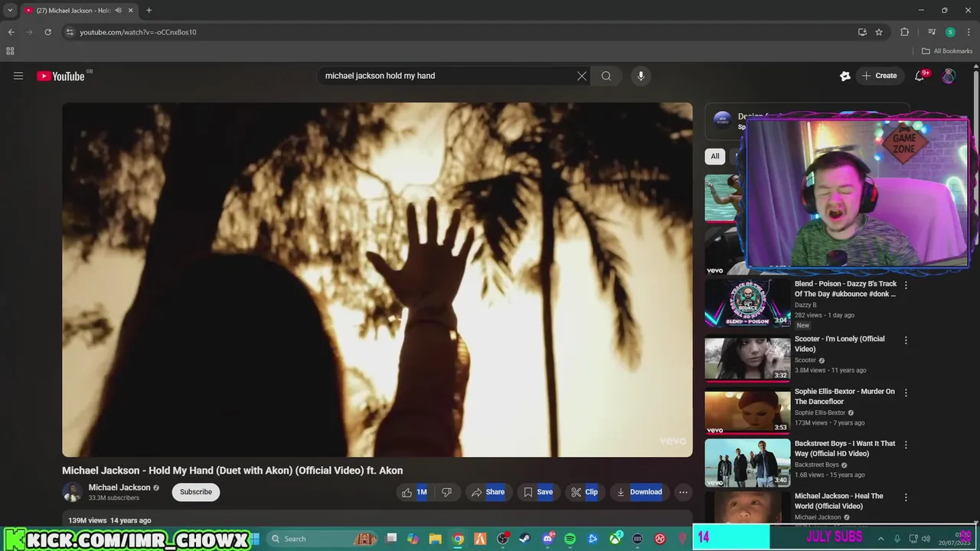Download the video

639,492
